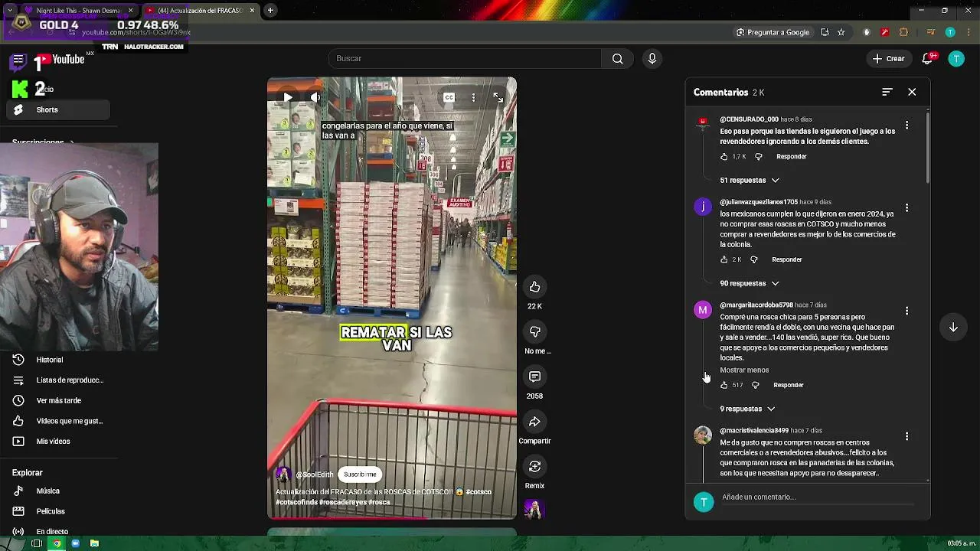The height and width of the screenshot is (551, 980).
Task: Like the @margaritacordoba5798 comment with 517 likes
Action: (x=724, y=385)
